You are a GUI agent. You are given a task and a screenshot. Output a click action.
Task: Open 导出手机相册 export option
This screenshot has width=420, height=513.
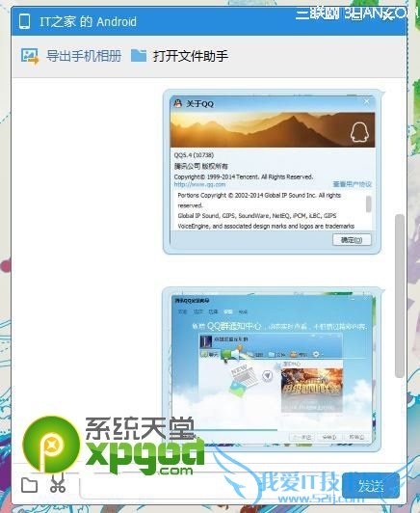(84, 56)
